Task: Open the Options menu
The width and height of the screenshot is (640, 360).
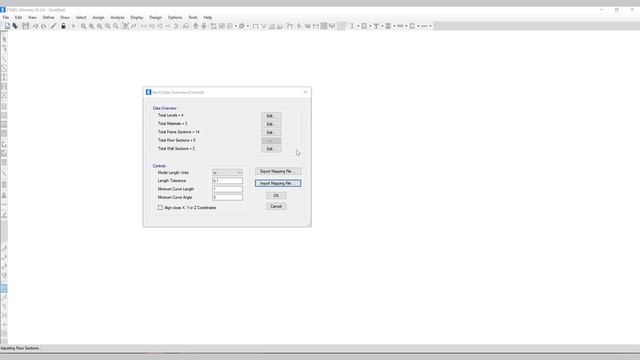Action: point(175,18)
